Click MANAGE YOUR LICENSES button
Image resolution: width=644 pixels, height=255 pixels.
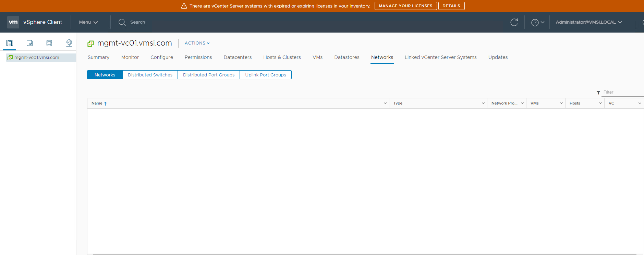point(405,6)
